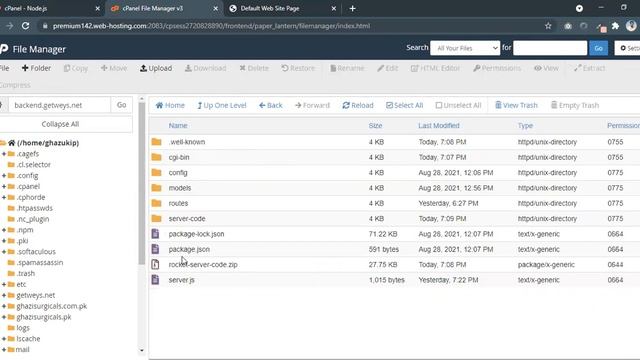
Task: Expand the etc tree folder
Action: [x=4, y=284]
